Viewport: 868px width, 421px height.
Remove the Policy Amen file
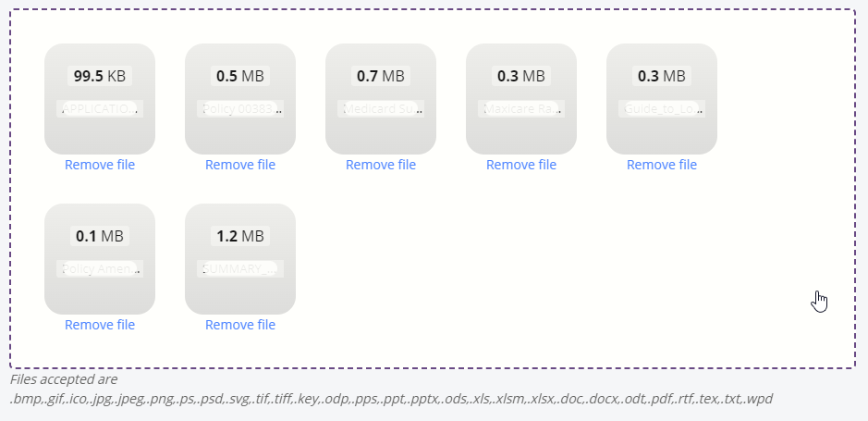(x=100, y=325)
